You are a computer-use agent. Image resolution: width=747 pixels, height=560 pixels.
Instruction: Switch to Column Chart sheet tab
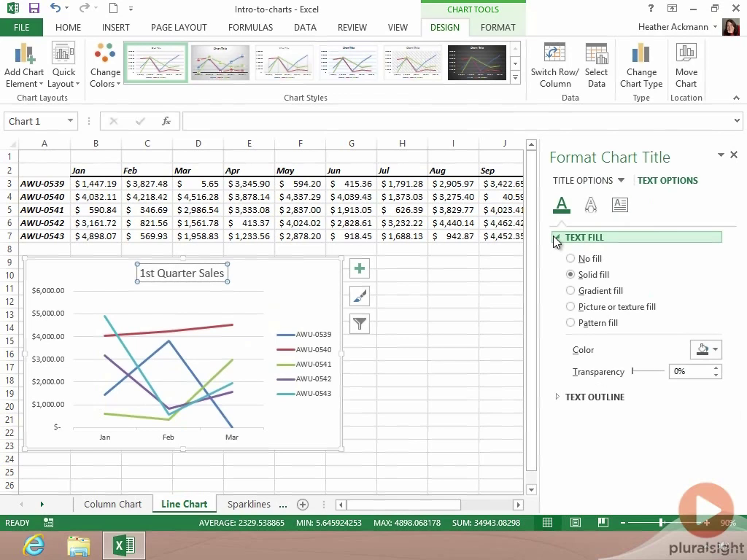(112, 505)
